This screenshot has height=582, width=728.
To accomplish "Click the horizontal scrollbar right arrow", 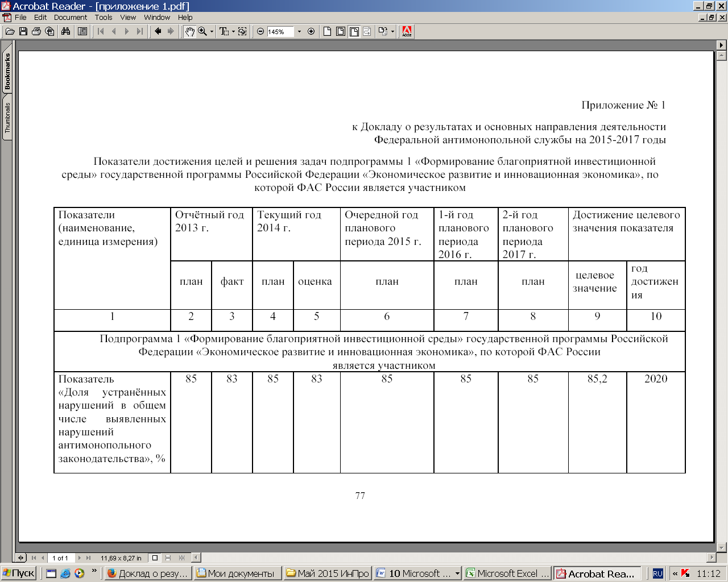I will [x=712, y=558].
